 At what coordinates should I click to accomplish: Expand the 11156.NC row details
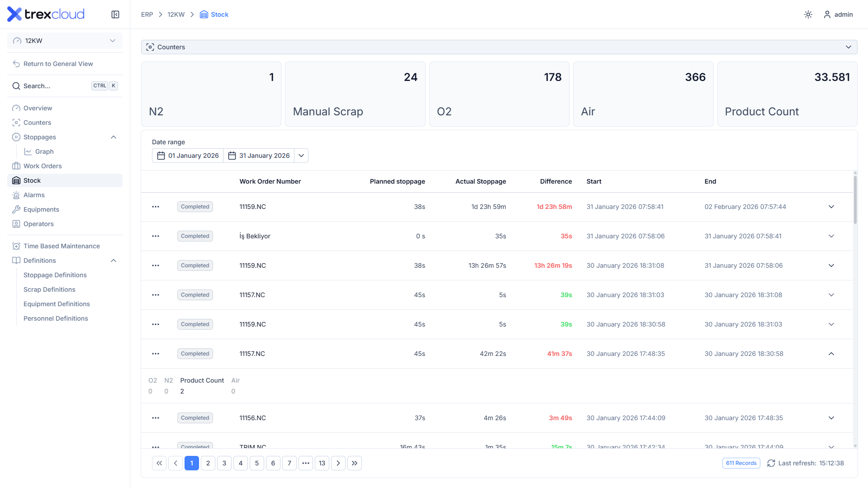(x=831, y=418)
